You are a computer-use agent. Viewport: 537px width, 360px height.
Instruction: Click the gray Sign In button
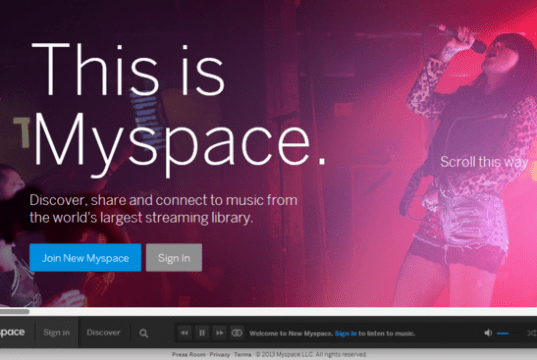pos(174,258)
